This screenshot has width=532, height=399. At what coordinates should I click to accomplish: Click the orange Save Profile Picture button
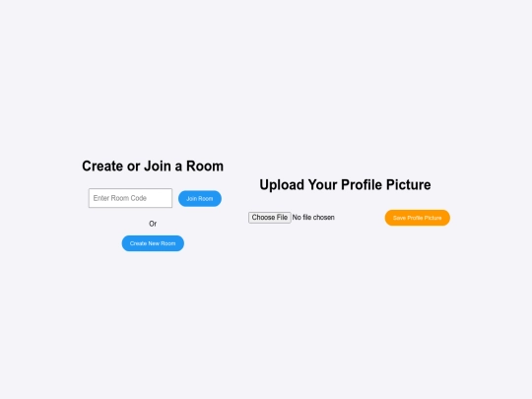[x=418, y=218]
